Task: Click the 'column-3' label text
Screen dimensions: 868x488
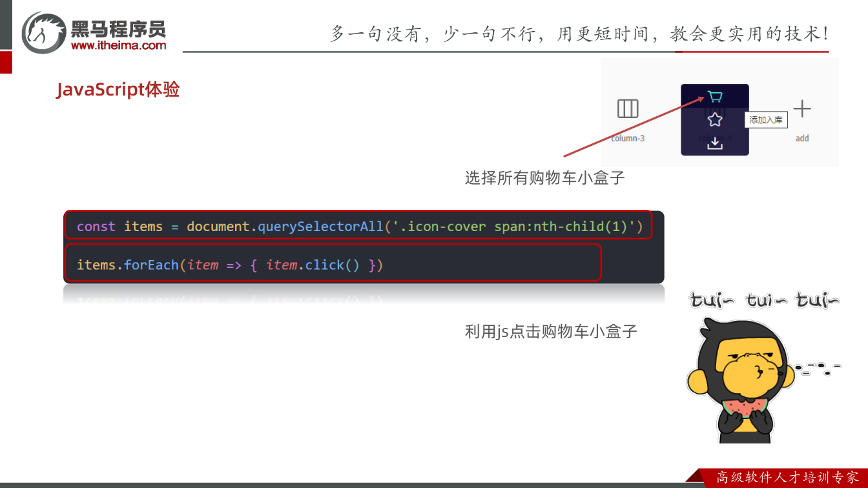Action: pyautogui.click(x=628, y=138)
